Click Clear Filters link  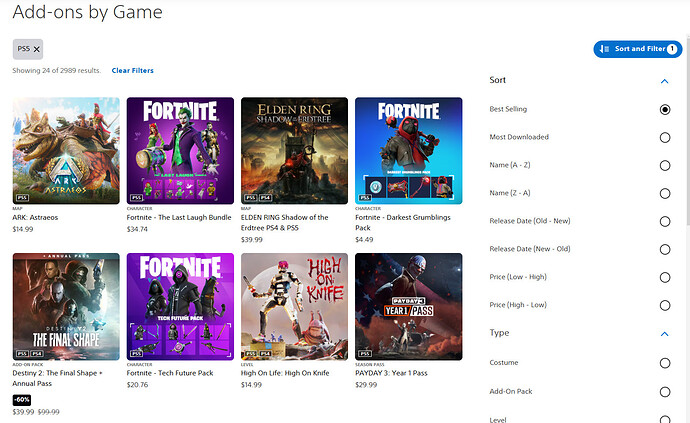[132, 70]
